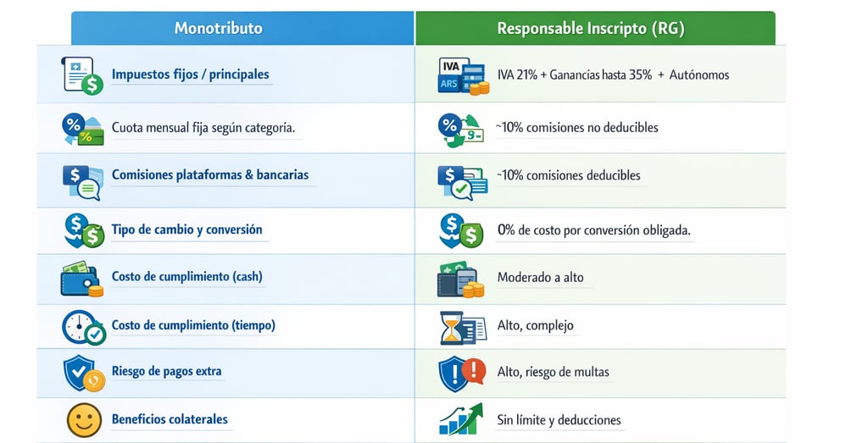Click the wallet with coins icon
The width and height of the screenshot is (868, 443).
coord(82,279)
